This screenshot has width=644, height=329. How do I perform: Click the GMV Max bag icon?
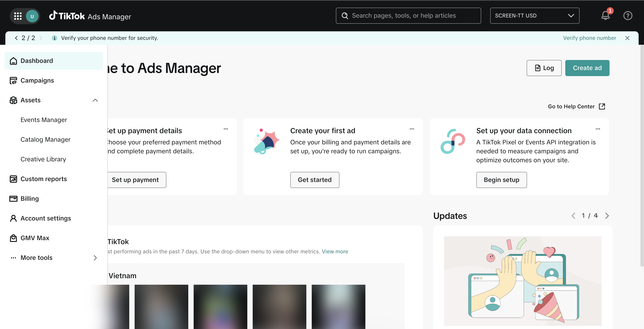13,238
